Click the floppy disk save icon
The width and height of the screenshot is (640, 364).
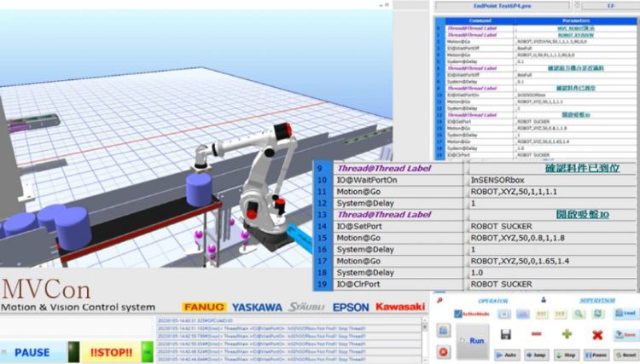pos(505,334)
